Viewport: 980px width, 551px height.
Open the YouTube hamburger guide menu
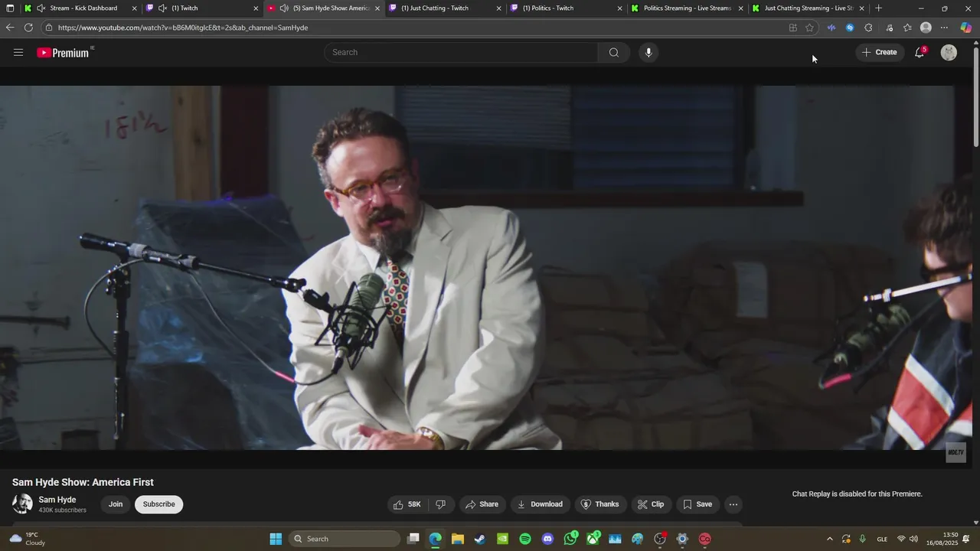click(18, 52)
